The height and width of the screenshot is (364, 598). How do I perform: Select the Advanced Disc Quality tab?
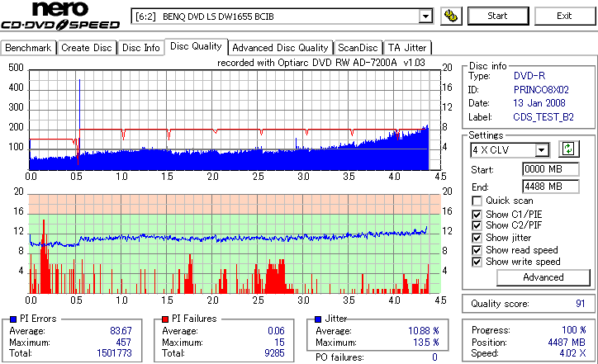coord(280,48)
